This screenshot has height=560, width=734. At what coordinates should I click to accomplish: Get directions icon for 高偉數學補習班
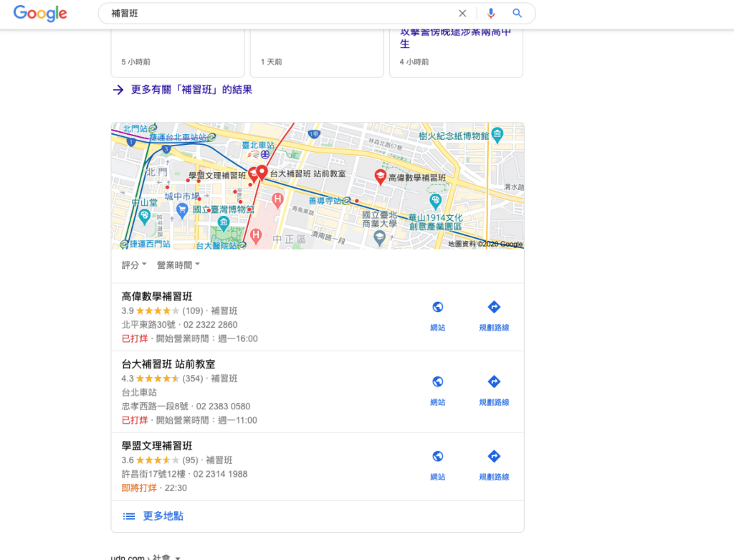coord(494,308)
